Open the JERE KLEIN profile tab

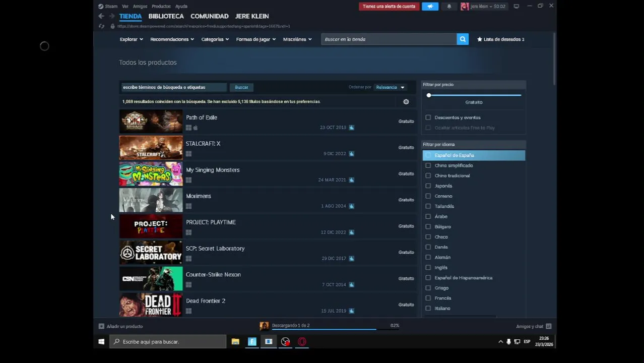pos(252,16)
